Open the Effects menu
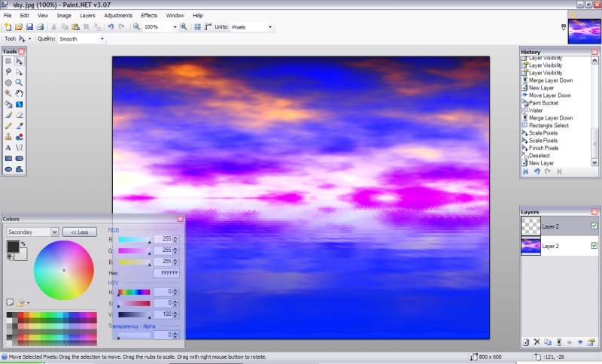 pyautogui.click(x=149, y=15)
